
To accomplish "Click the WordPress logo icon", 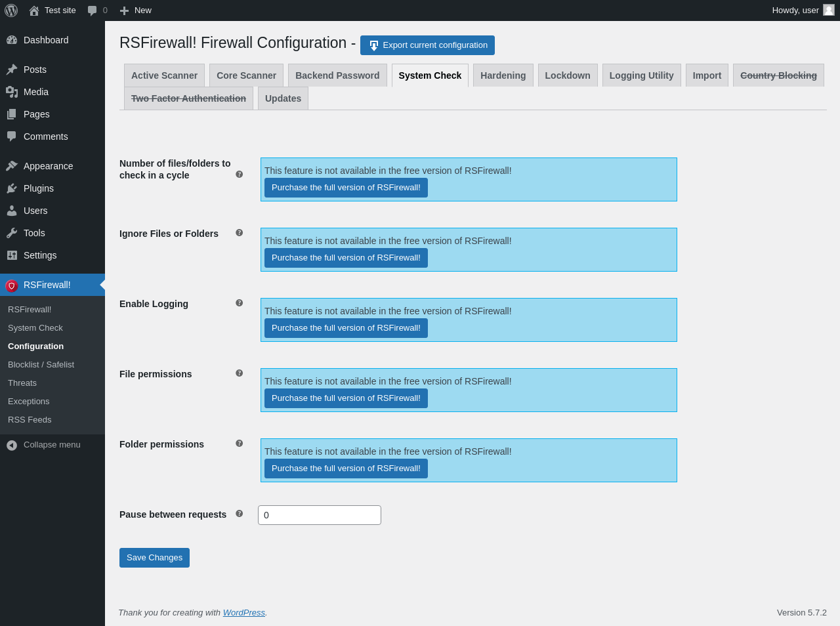I will [x=11, y=10].
